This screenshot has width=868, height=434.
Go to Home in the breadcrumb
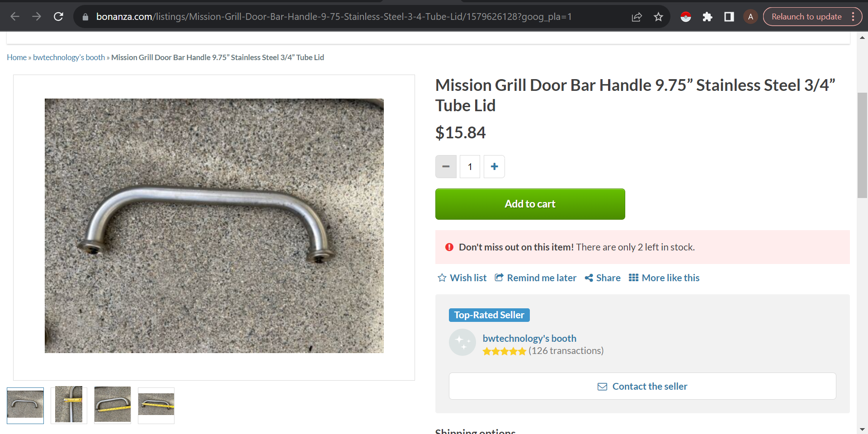[17, 57]
